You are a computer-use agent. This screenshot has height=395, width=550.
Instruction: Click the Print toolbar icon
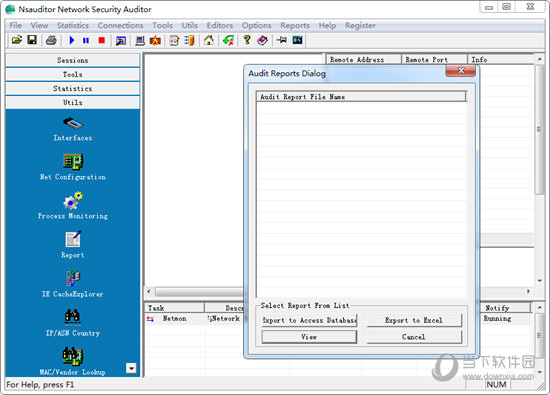click(51, 41)
